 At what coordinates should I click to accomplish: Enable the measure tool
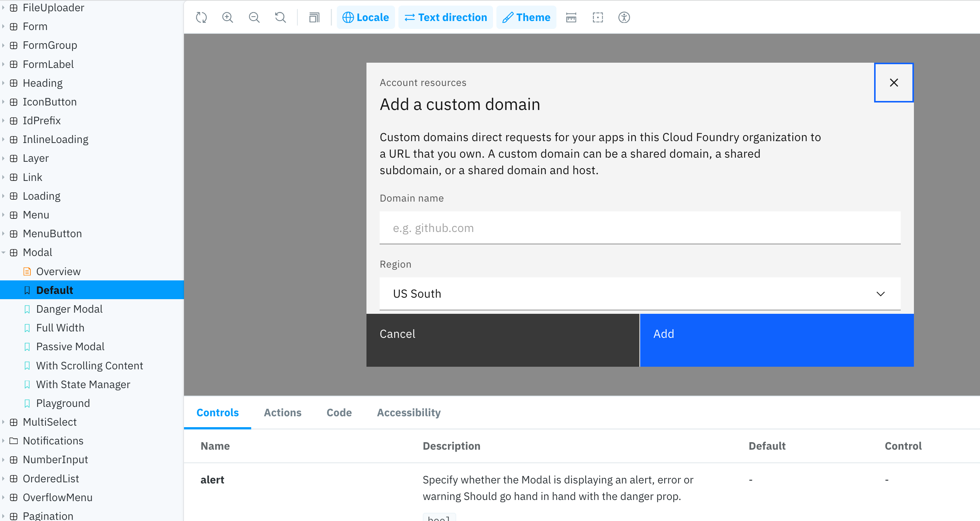tap(571, 17)
